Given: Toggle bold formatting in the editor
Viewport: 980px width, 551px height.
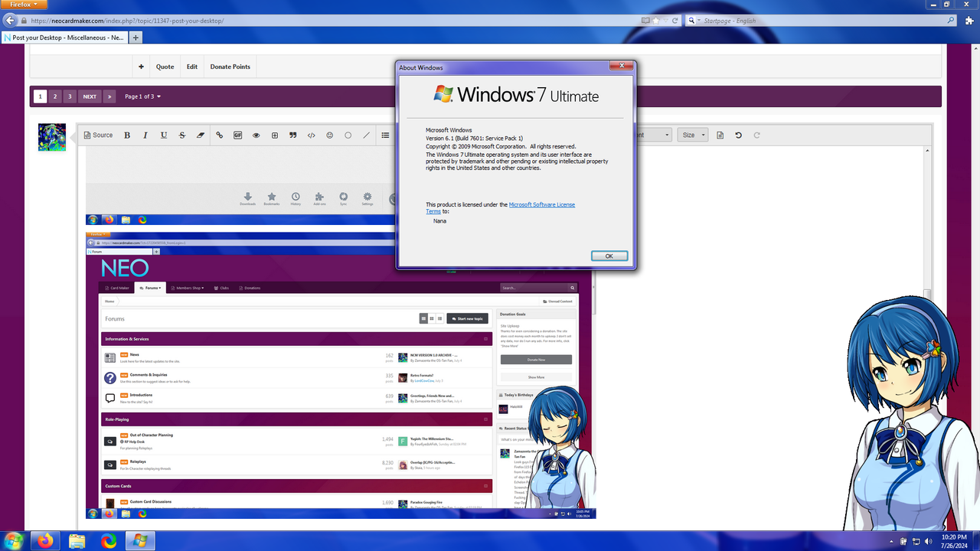Looking at the screenshot, I should (x=127, y=135).
